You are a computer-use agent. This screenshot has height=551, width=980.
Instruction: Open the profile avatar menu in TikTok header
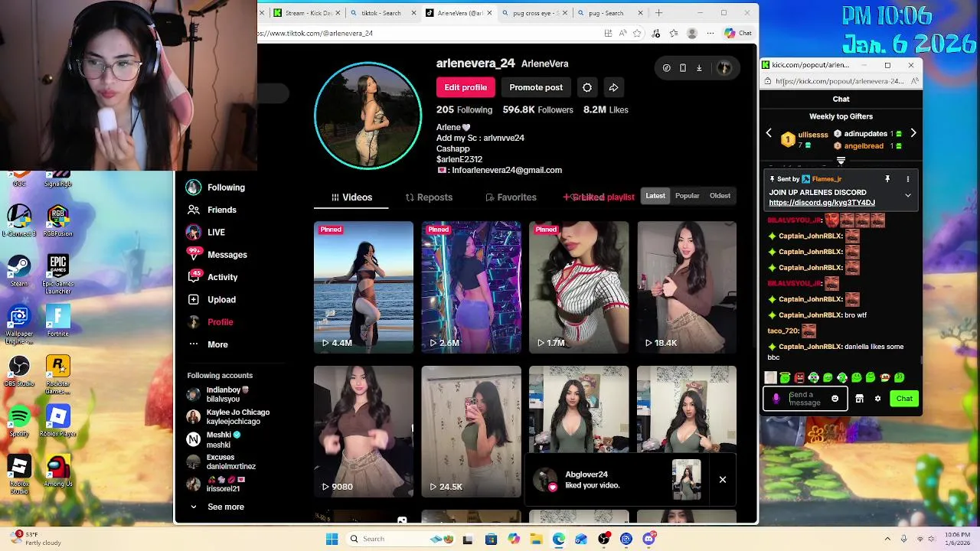tap(724, 68)
